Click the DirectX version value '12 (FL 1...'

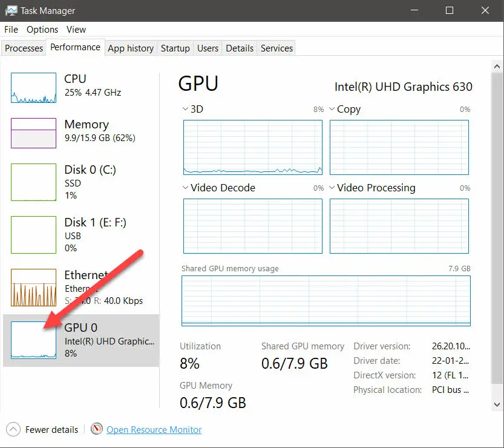coord(450,375)
